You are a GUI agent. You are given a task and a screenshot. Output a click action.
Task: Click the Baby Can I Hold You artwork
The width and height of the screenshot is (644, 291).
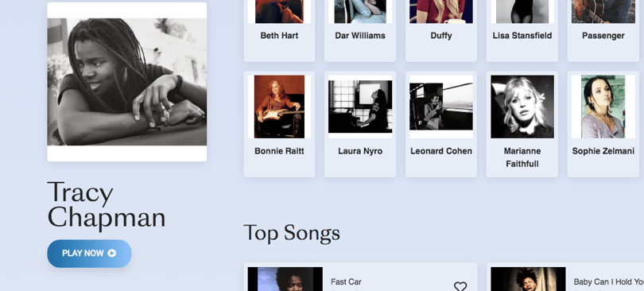click(x=528, y=279)
